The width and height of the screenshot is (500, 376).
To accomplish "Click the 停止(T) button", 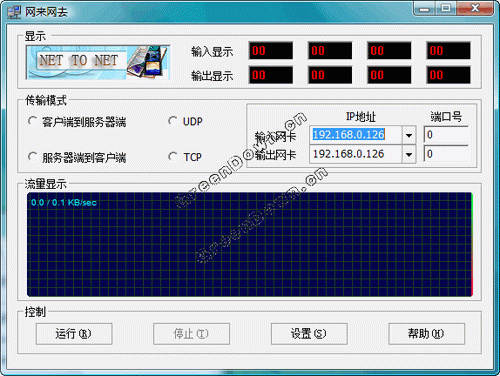I will pyautogui.click(x=191, y=334).
